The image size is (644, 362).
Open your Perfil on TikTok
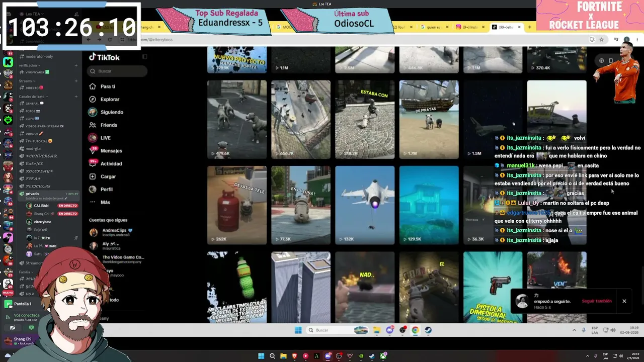[101, 189]
